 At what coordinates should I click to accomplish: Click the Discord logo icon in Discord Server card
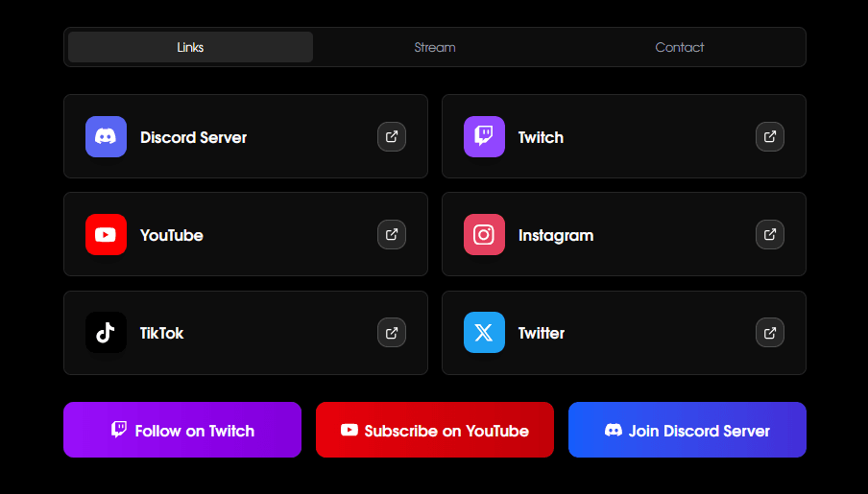[106, 136]
